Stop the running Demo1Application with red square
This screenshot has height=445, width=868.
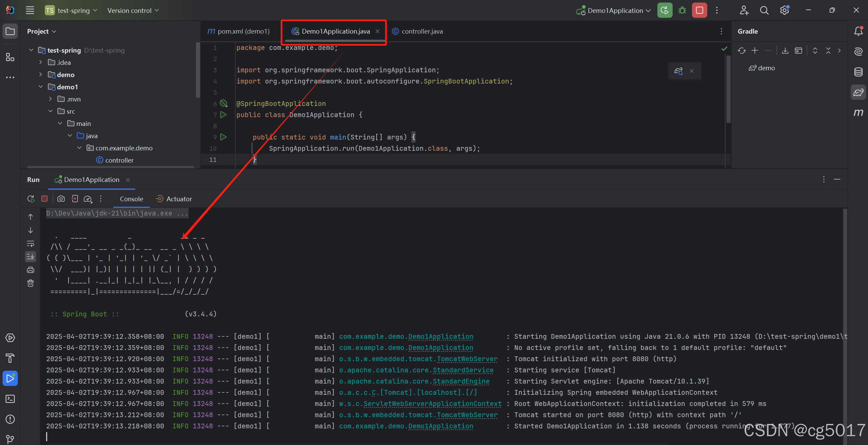click(x=699, y=11)
